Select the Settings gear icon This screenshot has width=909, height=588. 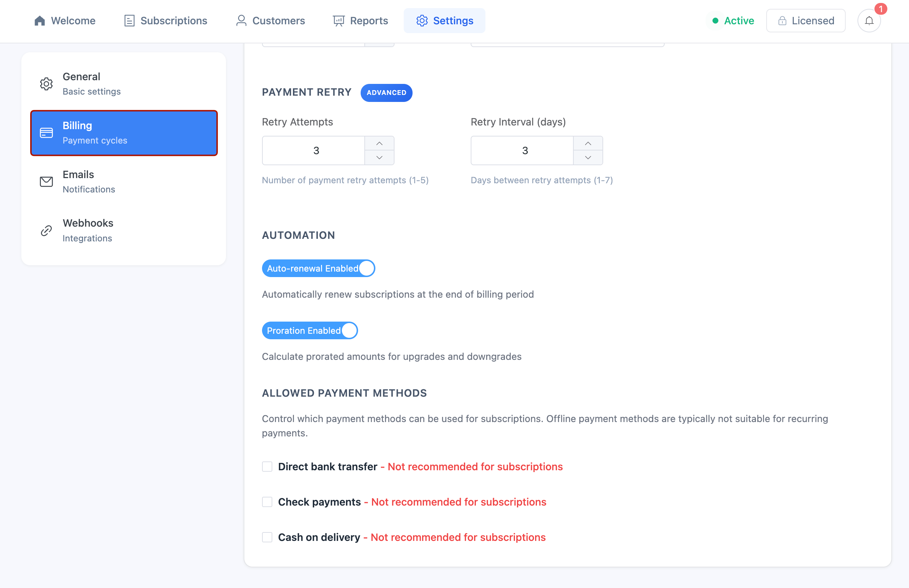(x=422, y=20)
